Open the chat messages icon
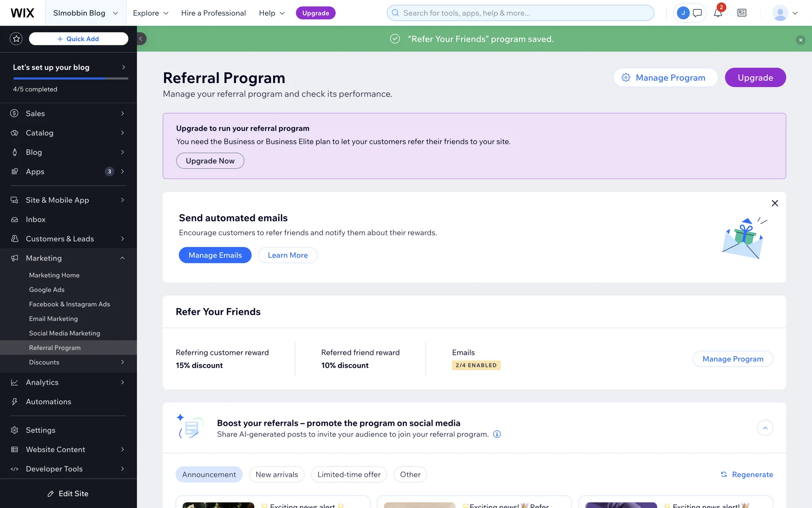The width and height of the screenshot is (812, 508). [x=697, y=13]
